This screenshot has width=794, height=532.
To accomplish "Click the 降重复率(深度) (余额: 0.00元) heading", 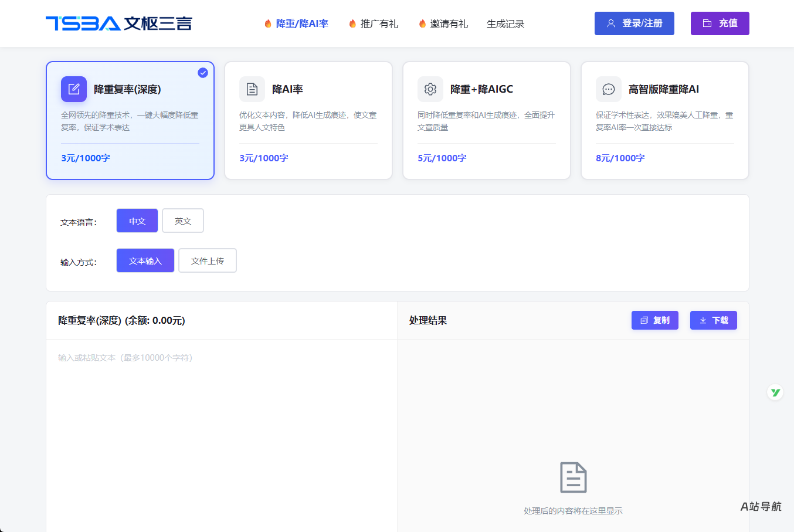I will click(x=121, y=320).
